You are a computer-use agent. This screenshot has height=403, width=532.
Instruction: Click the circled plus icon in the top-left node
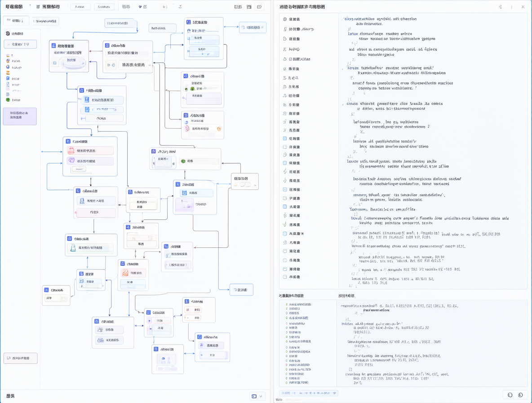tap(55, 63)
